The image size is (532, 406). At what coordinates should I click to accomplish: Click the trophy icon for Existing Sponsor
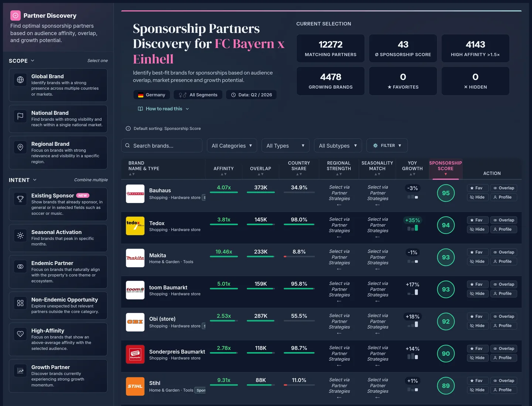point(20,199)
